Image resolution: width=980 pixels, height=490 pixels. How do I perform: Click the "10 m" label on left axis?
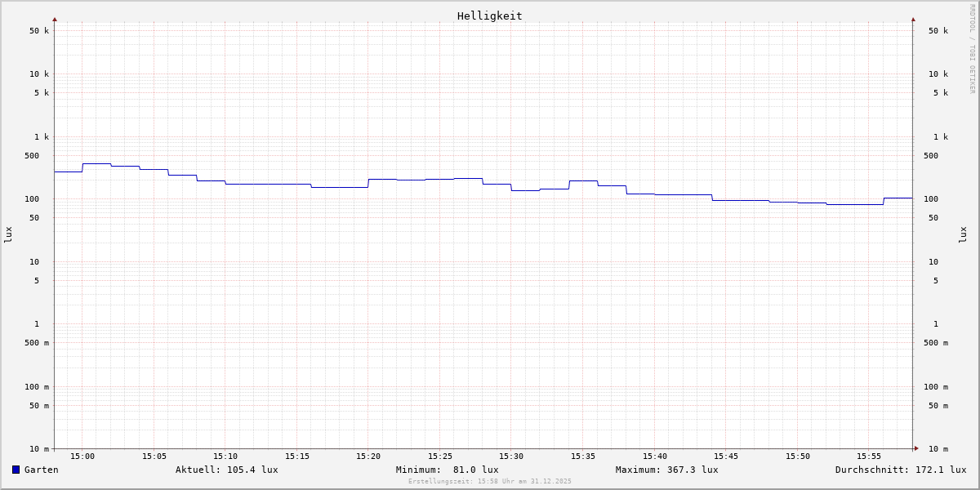39,449
